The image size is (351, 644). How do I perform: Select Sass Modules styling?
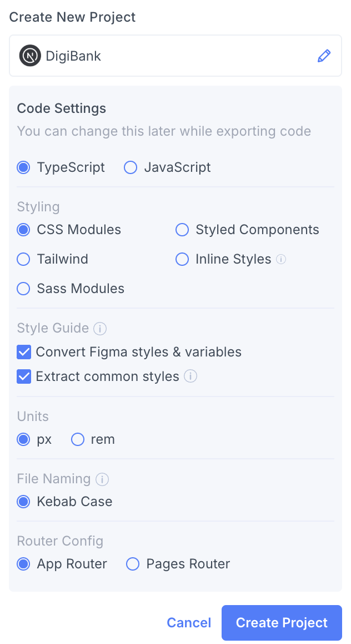coord(23,289)
